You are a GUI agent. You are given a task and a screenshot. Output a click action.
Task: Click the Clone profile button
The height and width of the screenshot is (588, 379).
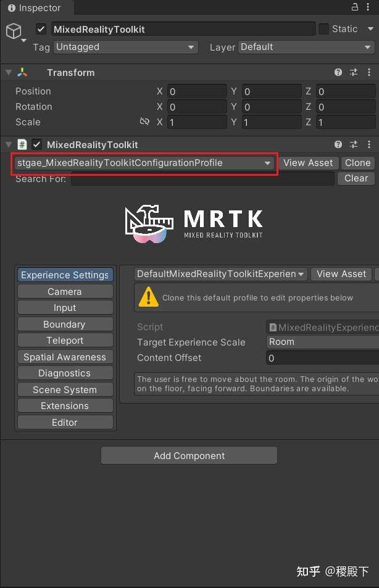tap(357, 163)
